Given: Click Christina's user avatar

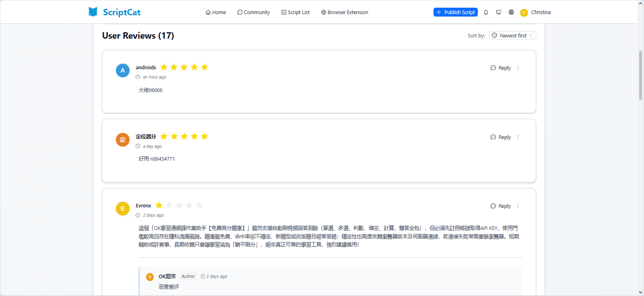Looking at the screenshot, I should (x=524, y=12).
